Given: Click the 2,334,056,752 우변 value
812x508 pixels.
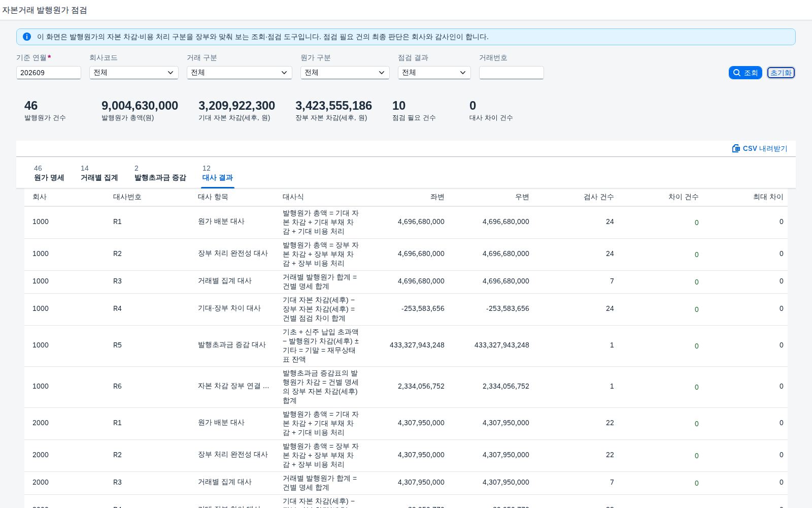Looking at the screenshot, I should click(506, 386).
